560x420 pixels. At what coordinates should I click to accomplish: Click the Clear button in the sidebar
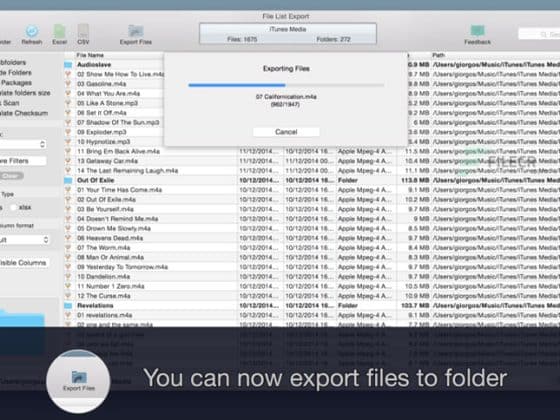point(11,176)
